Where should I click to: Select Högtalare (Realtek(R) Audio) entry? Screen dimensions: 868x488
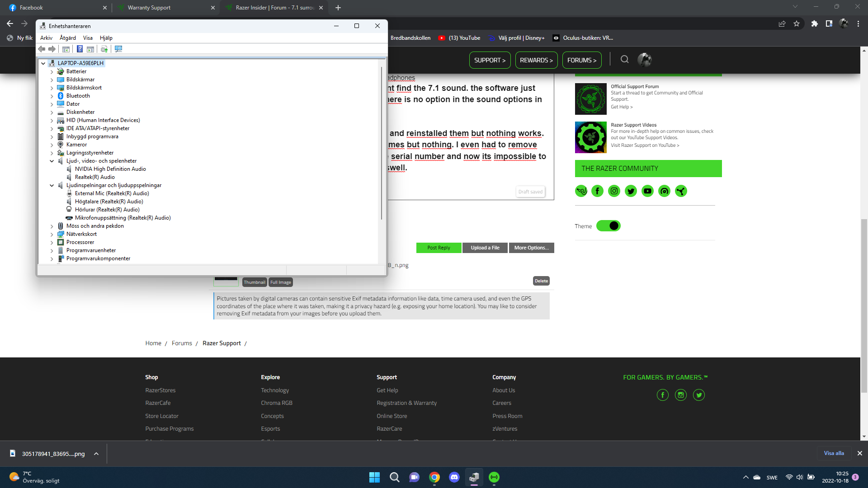[109, 202]
